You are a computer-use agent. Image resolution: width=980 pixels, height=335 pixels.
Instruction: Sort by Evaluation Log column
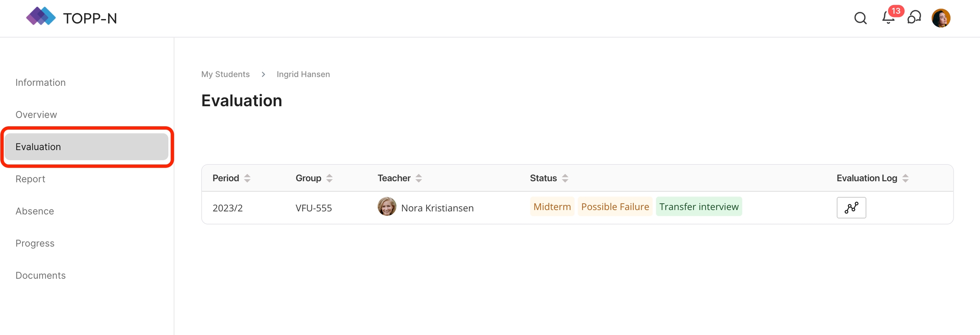(x=905, y=178)
